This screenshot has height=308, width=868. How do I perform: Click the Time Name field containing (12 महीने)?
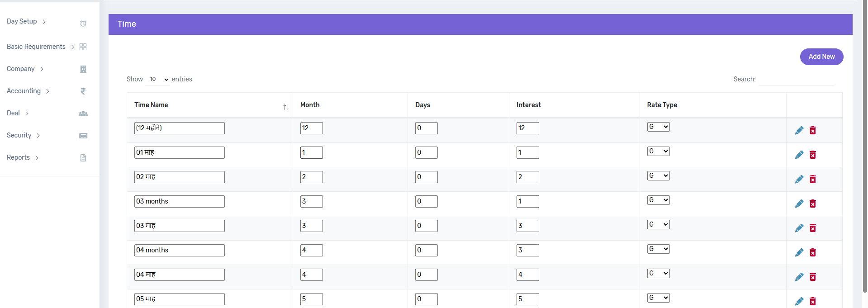point(179,128)
